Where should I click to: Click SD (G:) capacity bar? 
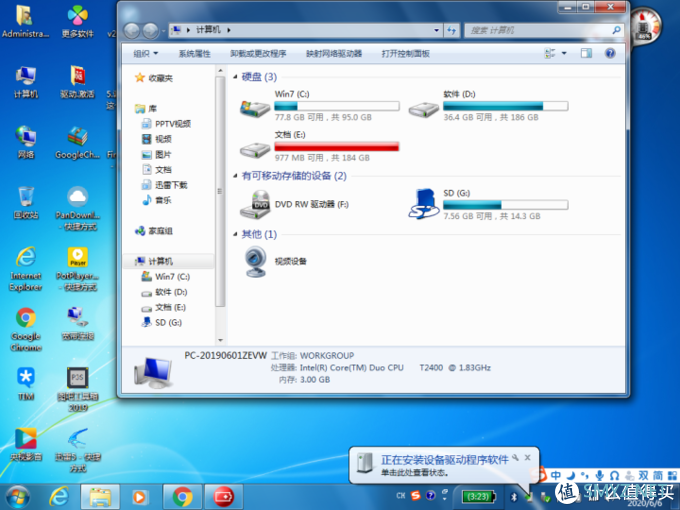coord(505,205)
